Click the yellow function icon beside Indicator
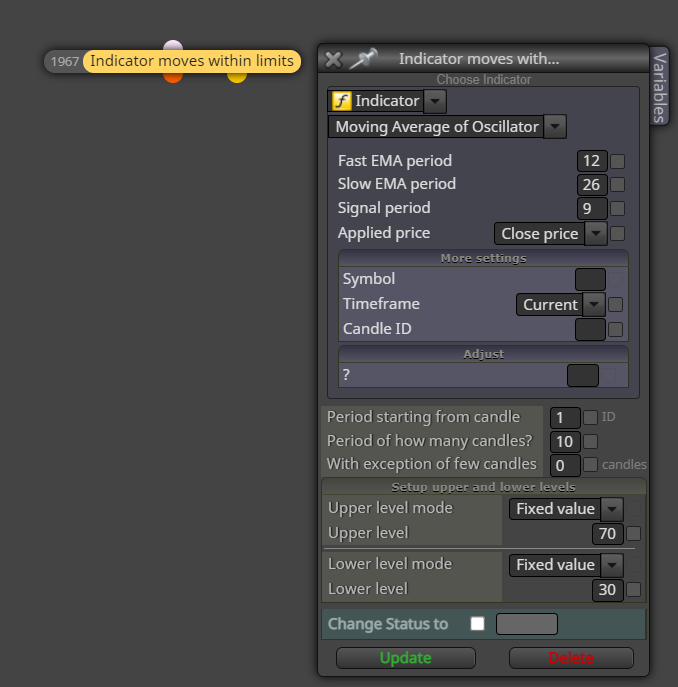Viewport: 678px width, 687px height. pos(341,101)
